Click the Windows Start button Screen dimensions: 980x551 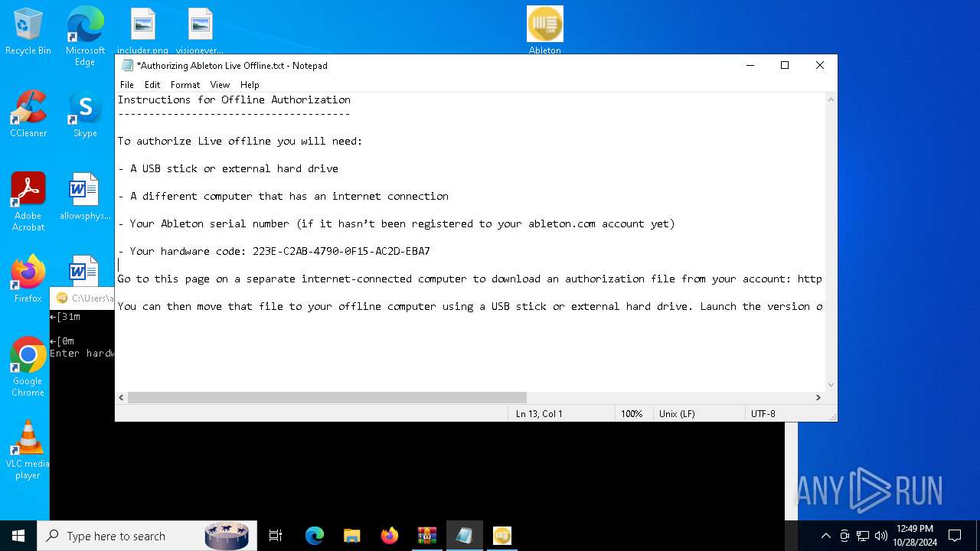point(18,536)
